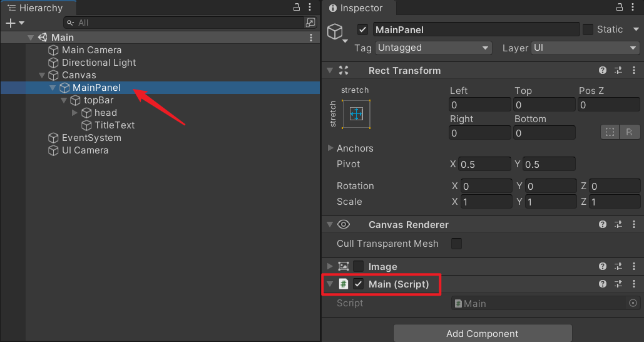Lock the Inspector panel
Screen dimensions: 644x342
click(620, 7)
